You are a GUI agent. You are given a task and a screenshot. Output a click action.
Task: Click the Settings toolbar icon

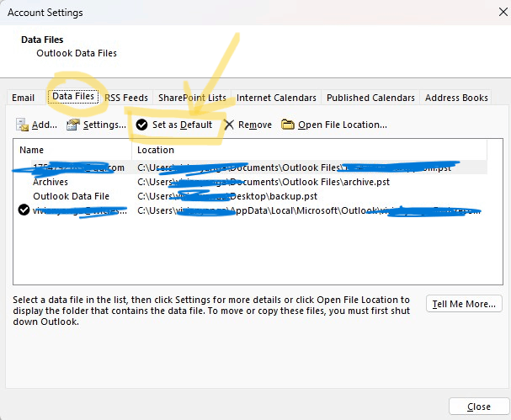(x=73, y=125)
